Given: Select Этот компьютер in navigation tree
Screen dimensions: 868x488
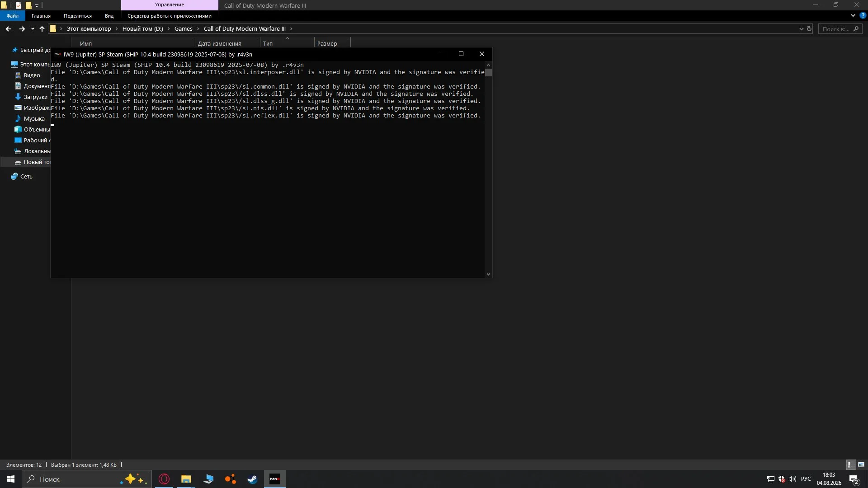Looking at the screenshot, I should click(x=31, y=64).
